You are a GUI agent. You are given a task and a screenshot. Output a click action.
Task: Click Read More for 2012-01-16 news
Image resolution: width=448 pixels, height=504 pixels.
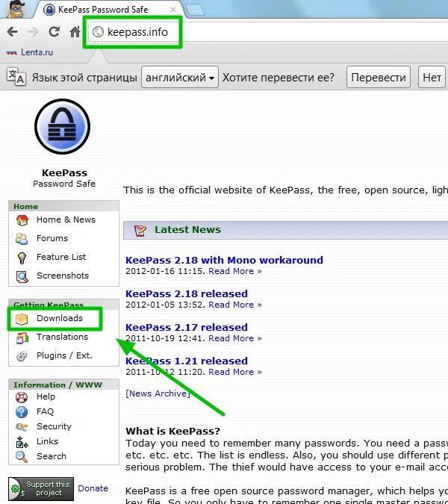coord(235,271)
